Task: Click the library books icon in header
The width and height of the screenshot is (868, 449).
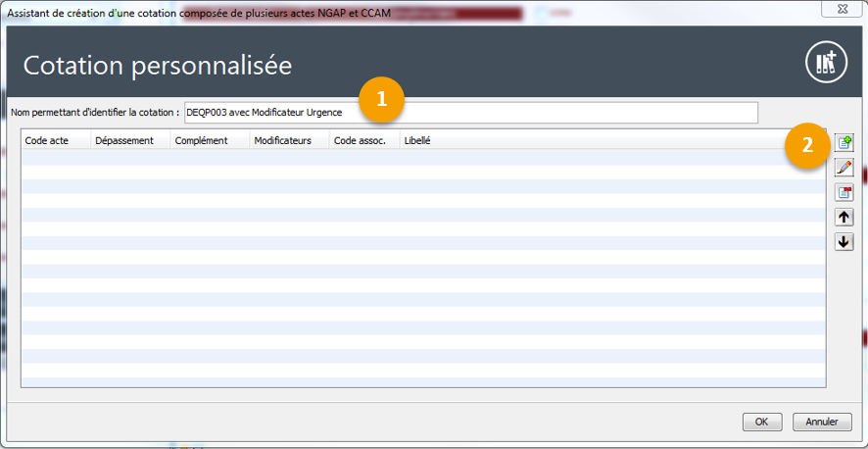Action: (x=825, y=63)
